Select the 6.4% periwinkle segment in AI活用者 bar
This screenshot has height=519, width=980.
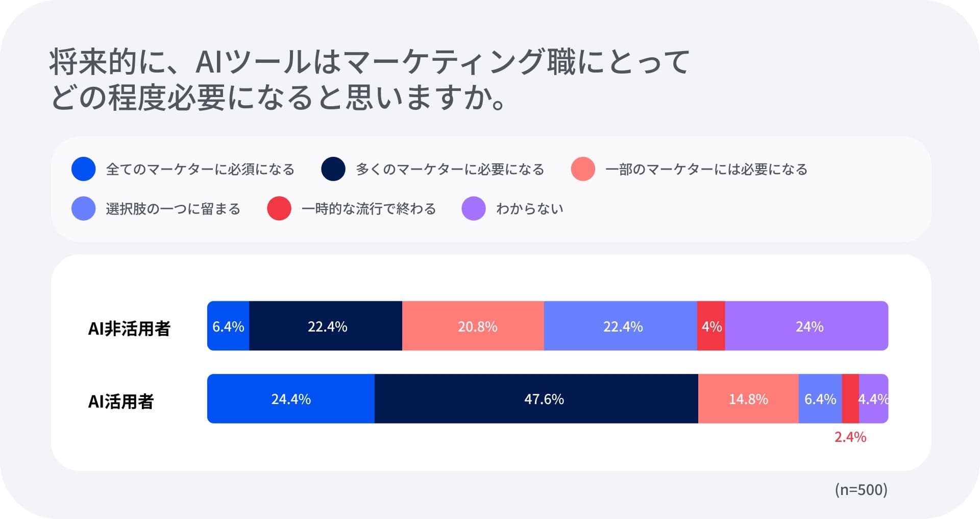[x=820, y=398]
